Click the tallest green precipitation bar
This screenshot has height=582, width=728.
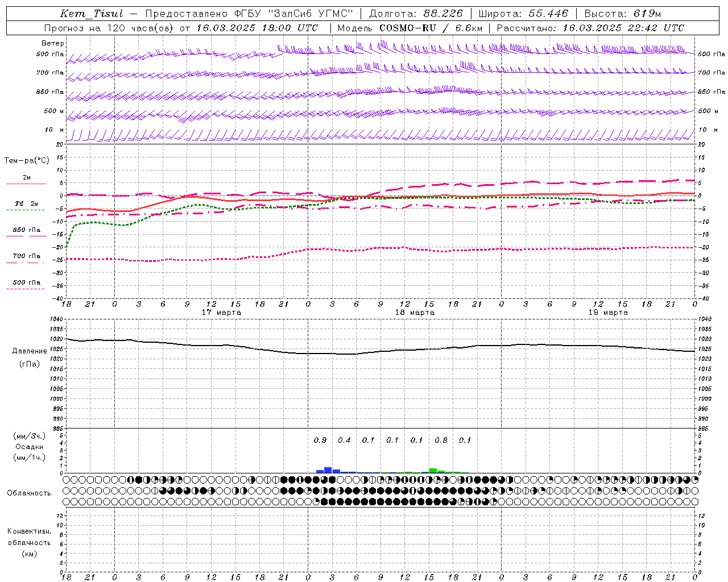point(433,471)
